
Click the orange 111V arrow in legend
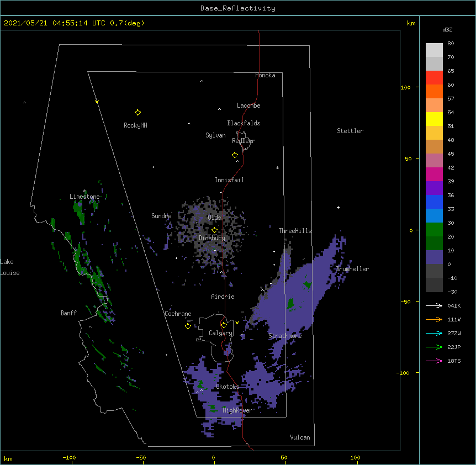pos(434,319)
